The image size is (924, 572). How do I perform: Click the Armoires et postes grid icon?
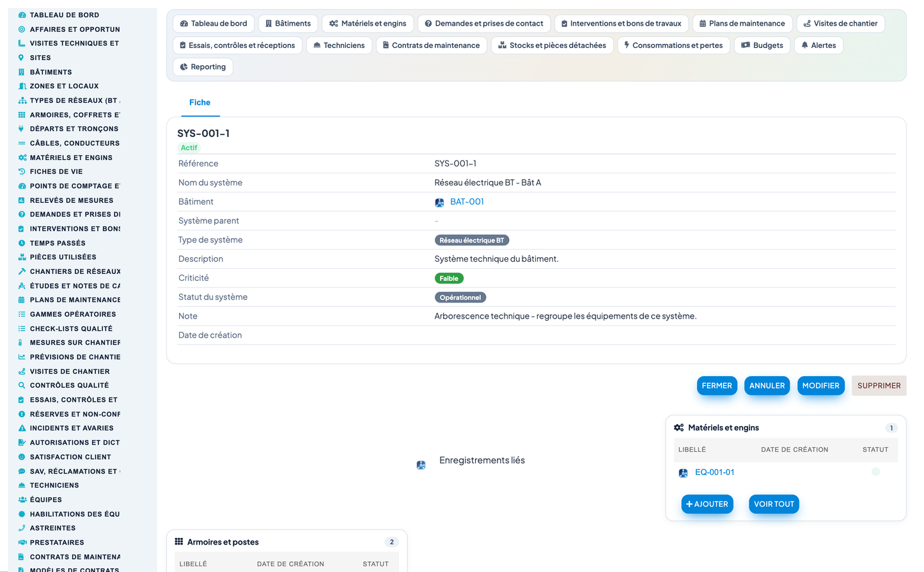click(179, 541)
